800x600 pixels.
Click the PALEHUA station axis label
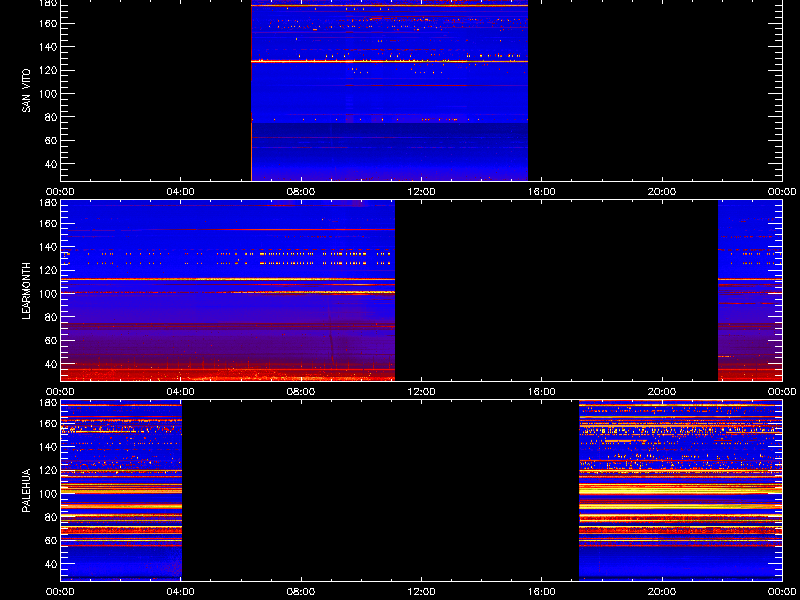26,491
